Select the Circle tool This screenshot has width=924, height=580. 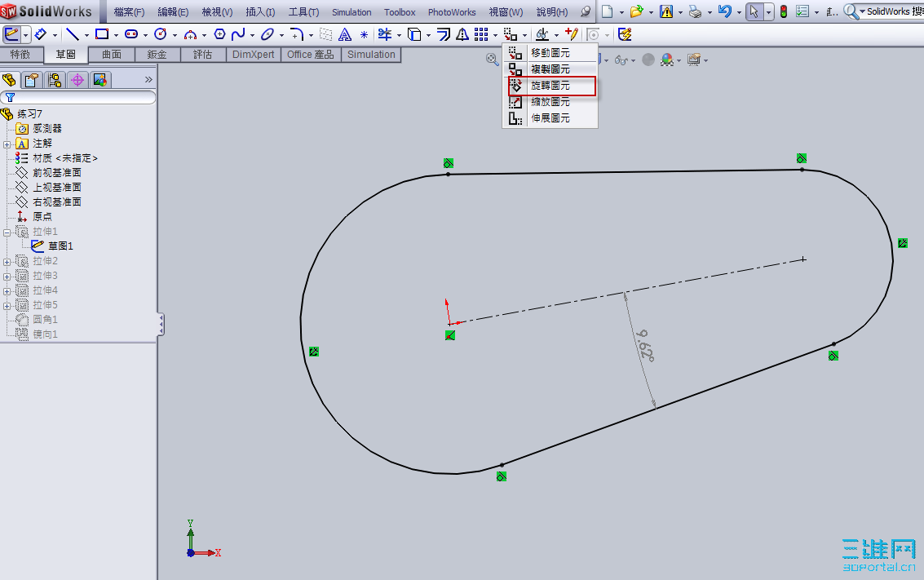point(161,35)
